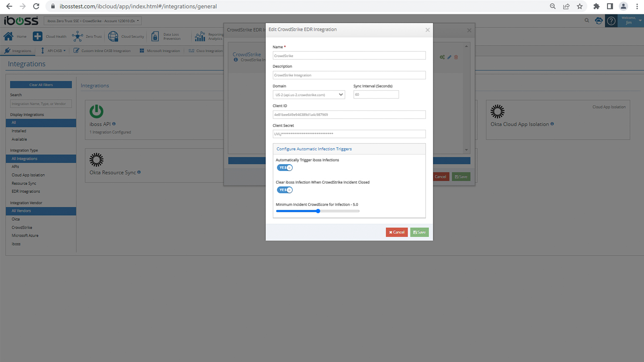Click the Reporting Analytics chart icon
Screen dimensions: 644x362
point(200,36)
